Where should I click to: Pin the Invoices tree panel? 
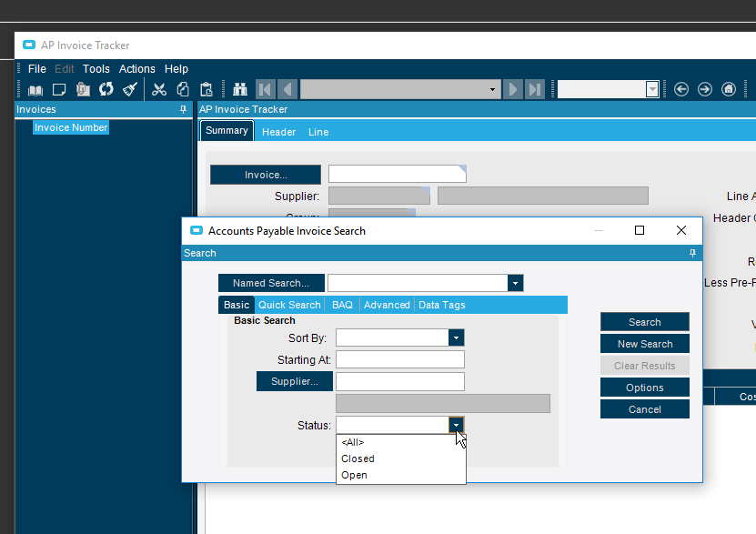(183, 109)
